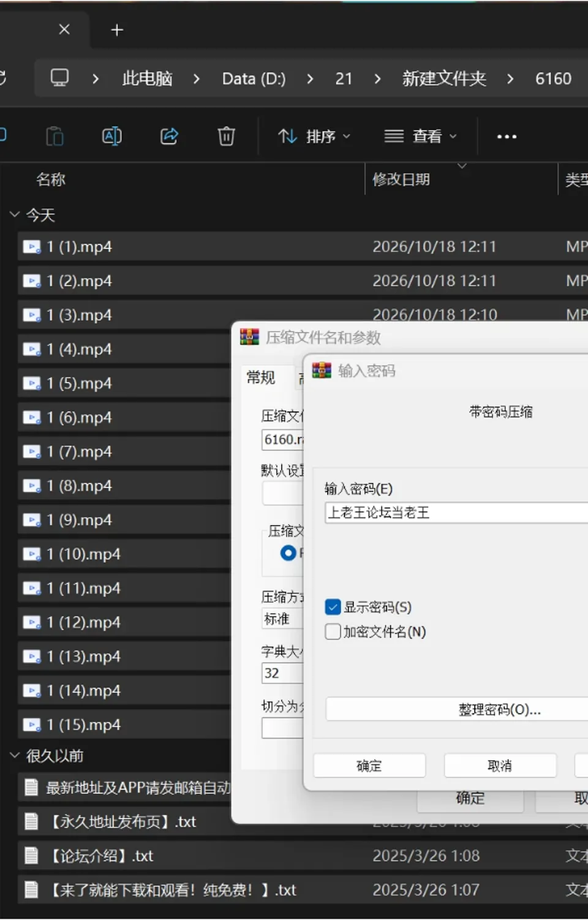Click the archive name field showing 6160
This screenshot has width=588, height=920.
(283, 439)
